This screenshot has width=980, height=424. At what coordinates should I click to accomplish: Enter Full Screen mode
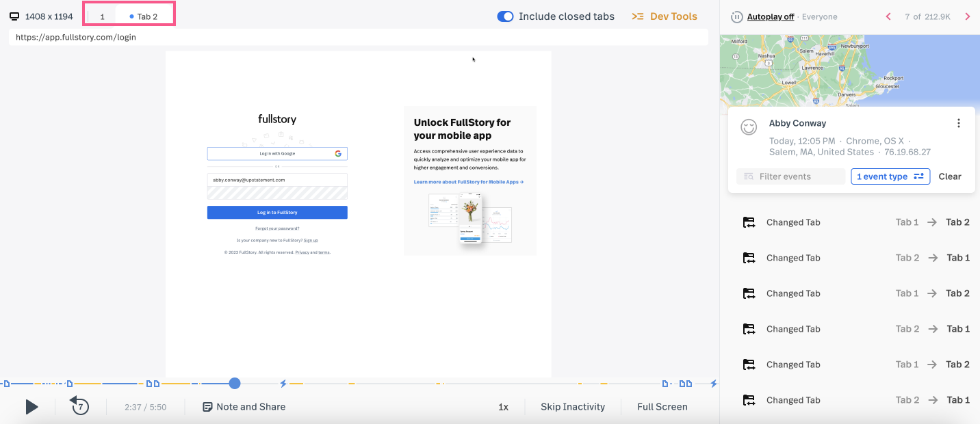point(662,407)
